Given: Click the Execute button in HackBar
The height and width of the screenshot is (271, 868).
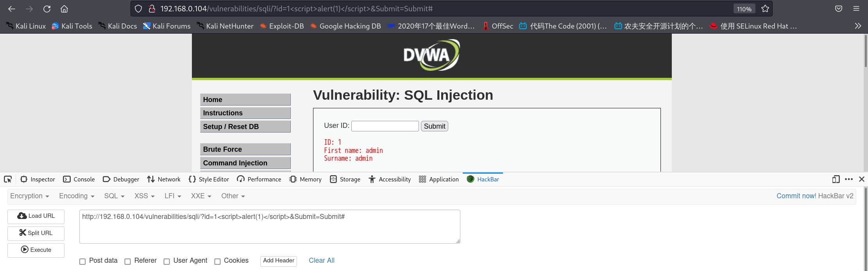Looking at the screenshot, I should click(36, 250).
